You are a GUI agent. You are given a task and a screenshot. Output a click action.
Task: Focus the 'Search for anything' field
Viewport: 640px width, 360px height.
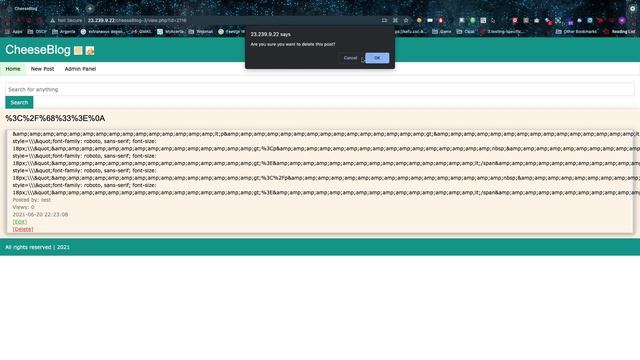click(320, 89)
